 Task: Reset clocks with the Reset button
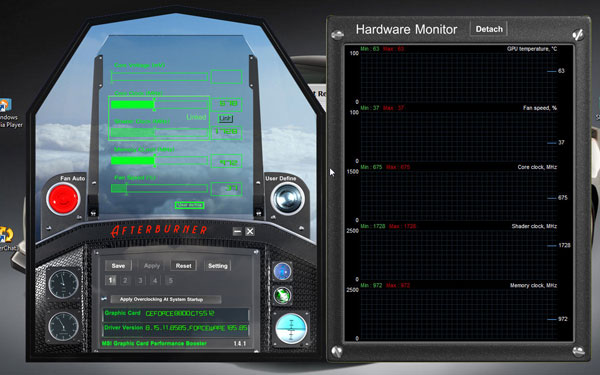pos(183,266)
